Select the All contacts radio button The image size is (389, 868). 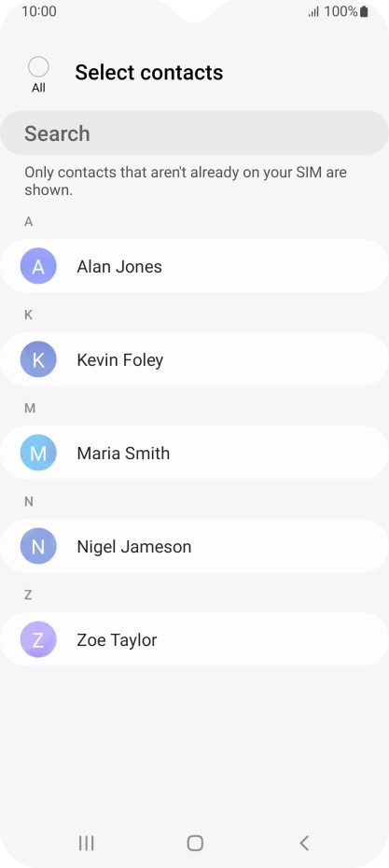pos(38,67)
